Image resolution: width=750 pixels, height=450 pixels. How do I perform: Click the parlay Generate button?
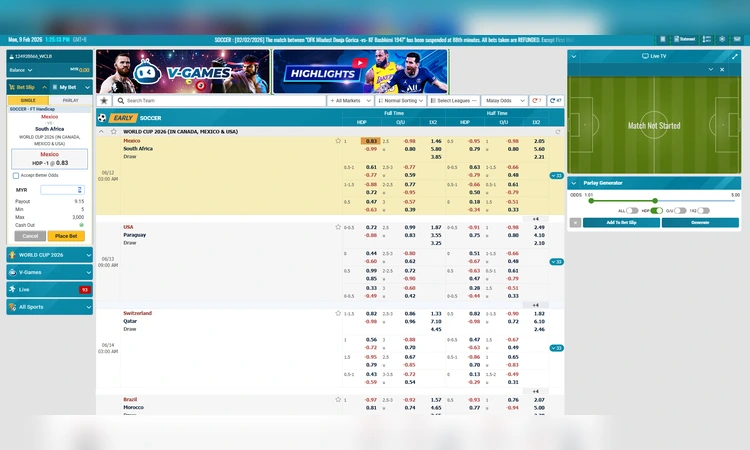click(699, 222)
